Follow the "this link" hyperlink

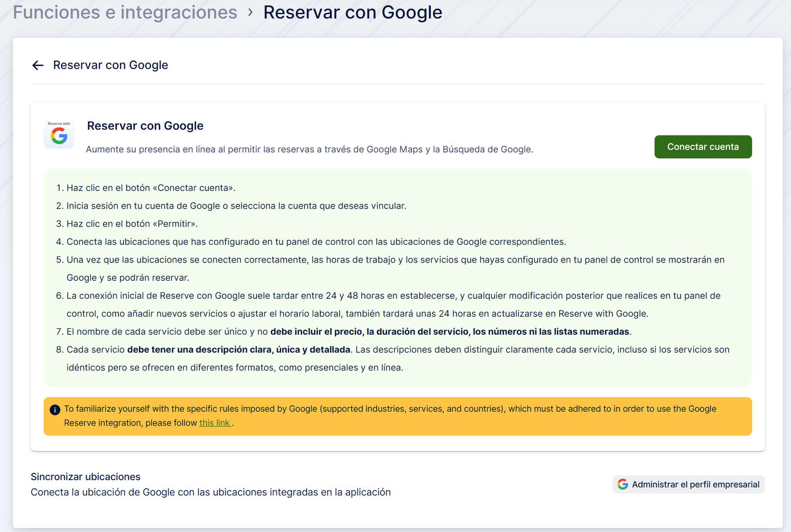click(x=215, y=423)
